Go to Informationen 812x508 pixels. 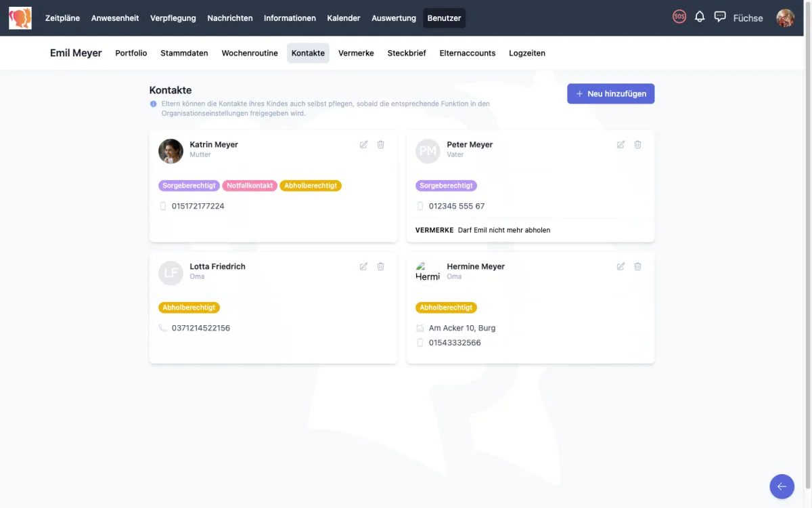pyautogui.click(x=290, y=18)
